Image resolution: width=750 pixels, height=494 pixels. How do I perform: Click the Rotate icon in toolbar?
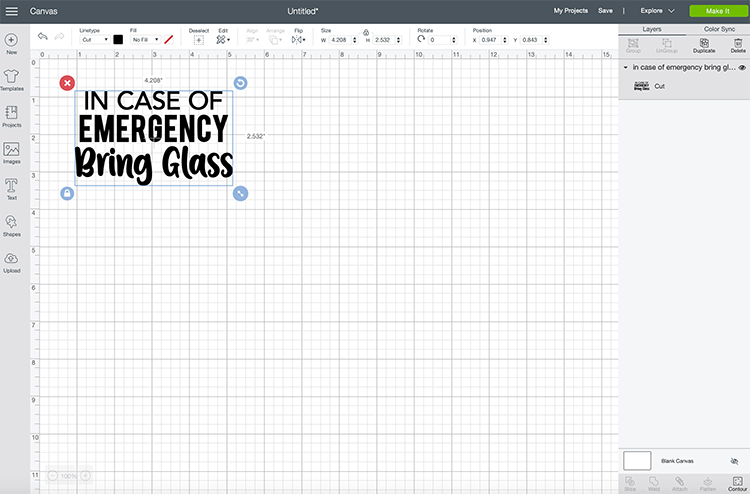pos(421,39)
